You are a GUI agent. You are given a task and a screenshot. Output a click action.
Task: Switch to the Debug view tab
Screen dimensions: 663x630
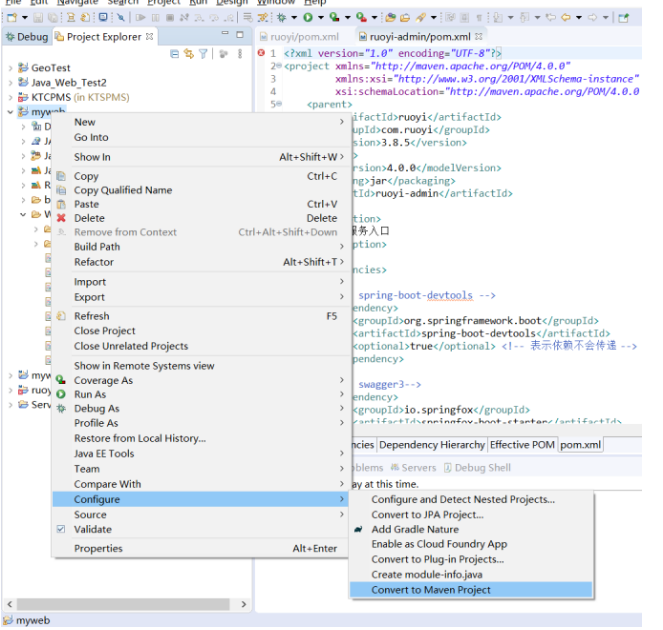pyautogui.click(x=27, y=37)
